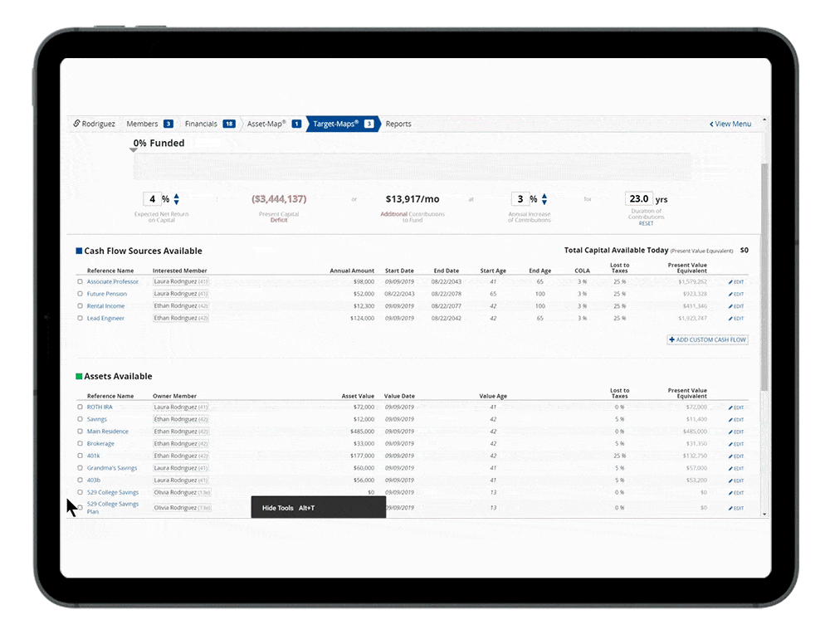The image size is (830, 644).
Task: Select the Brokerage radio button
Action: 80,443
